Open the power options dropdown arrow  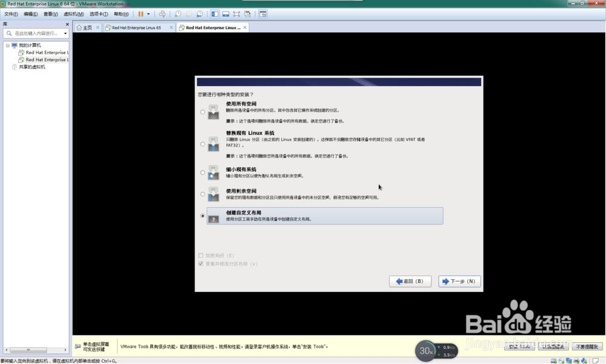click(148, 14)
